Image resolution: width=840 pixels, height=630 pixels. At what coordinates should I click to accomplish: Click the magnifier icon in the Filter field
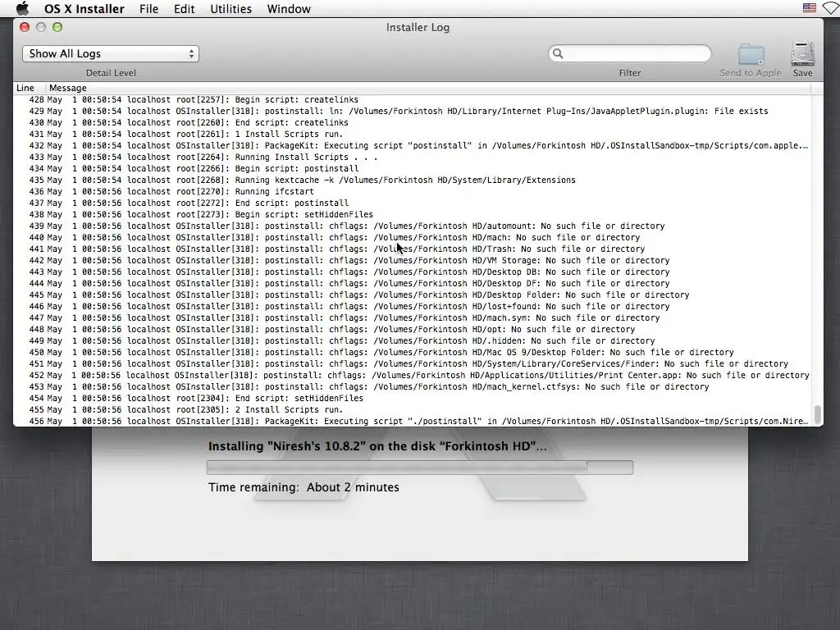pyautogui.click(x=558, y=53)
